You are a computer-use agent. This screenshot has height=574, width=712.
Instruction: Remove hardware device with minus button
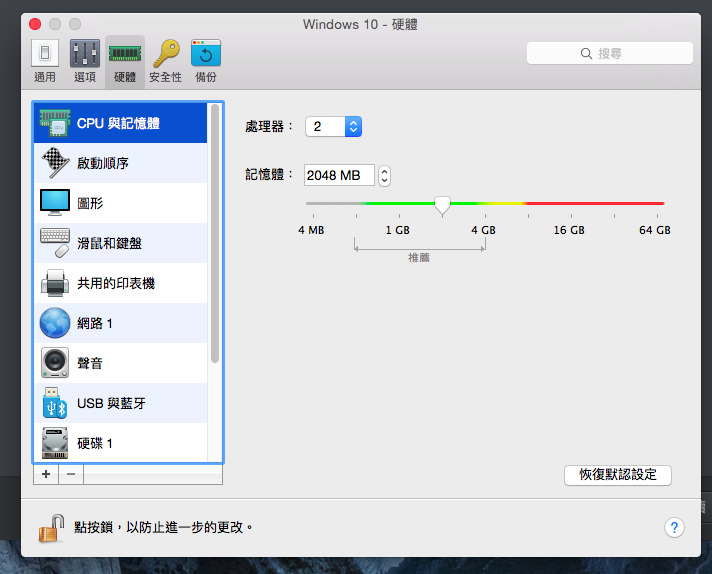pyautogui.click(x=71, y=474)
